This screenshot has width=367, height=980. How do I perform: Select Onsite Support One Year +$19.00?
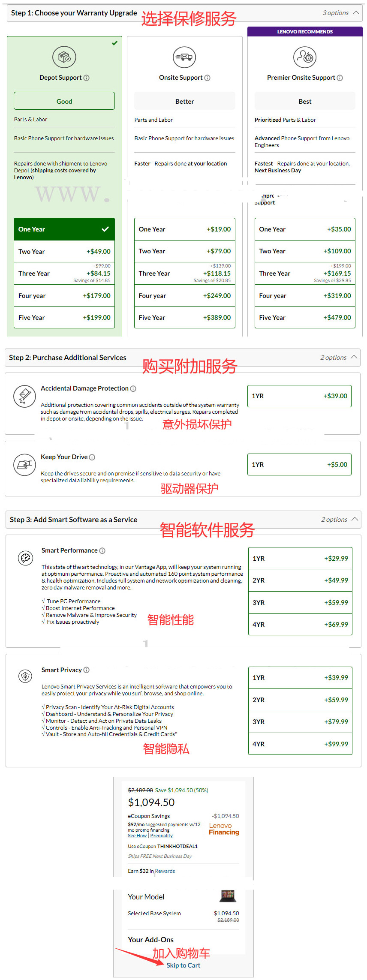coord(185,229)
